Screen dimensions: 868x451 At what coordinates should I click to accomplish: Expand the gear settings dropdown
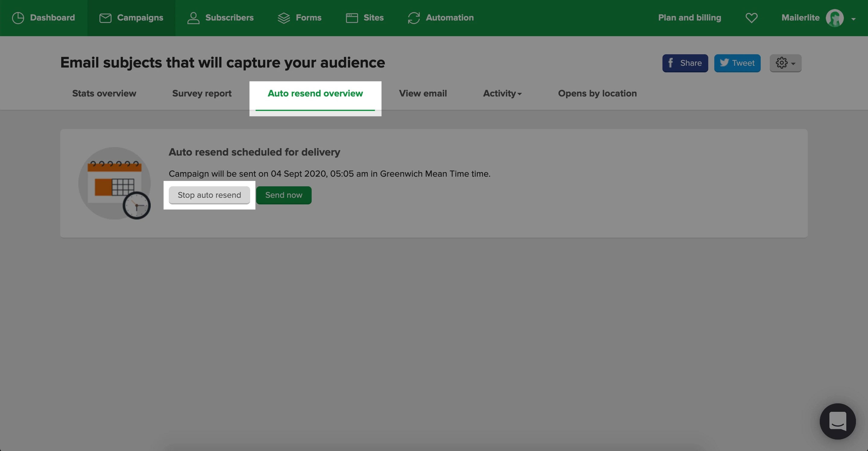click(x=785, y=63)
